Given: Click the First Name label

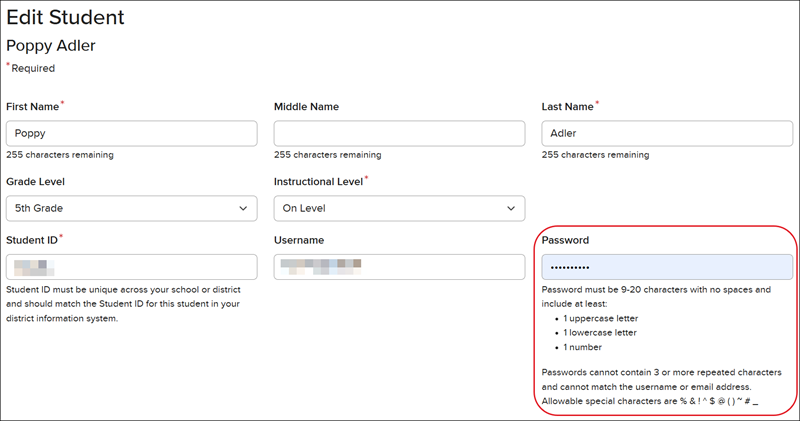Looking at the screenshot, I should (33, 106).
